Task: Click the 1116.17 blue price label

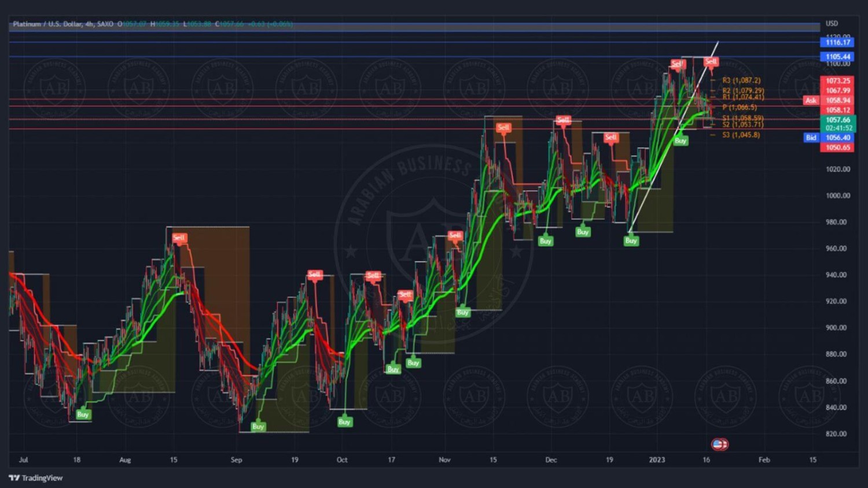Action: point(837,42)
